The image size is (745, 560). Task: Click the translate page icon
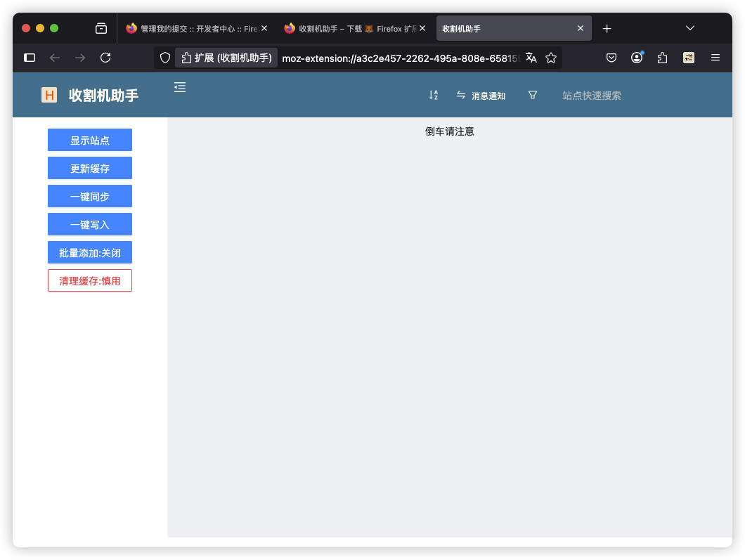point(531,58)
